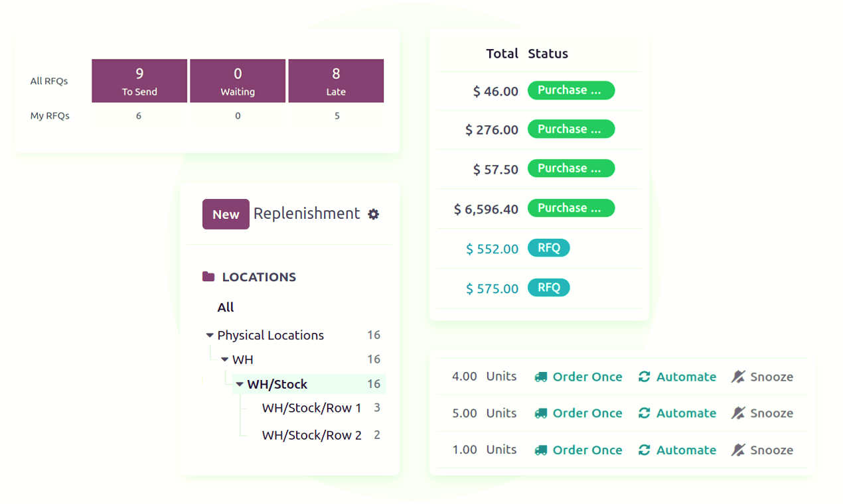843x504 pixels.
Task: Open the 8 Late RFQs tile
Action: [336, 81]
